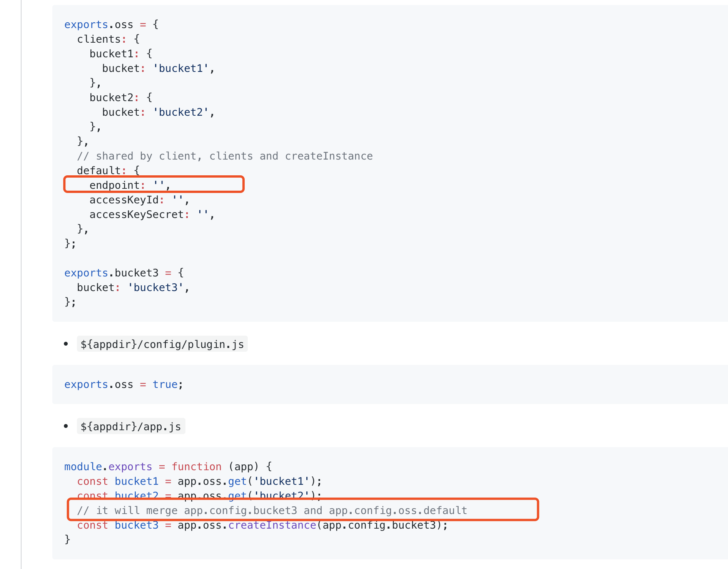Click the accessKeyId: '' line

pyautogui.click(x=140, y=200)
